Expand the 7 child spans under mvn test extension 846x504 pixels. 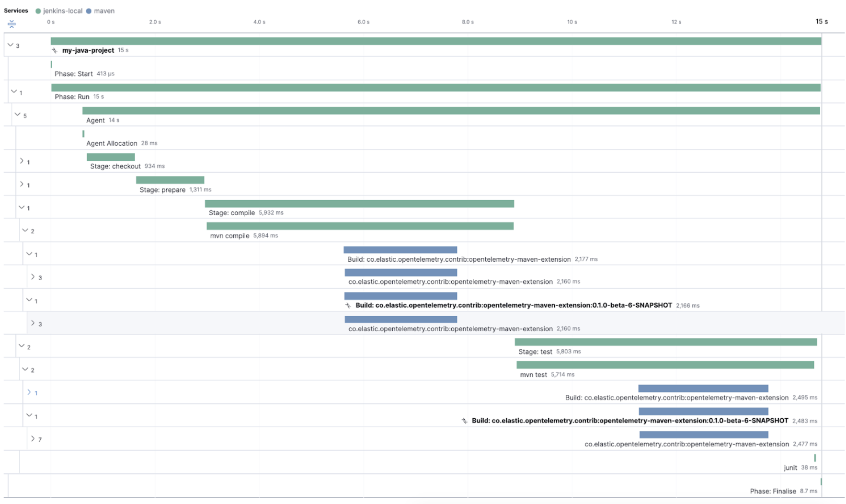pos(33,438)
